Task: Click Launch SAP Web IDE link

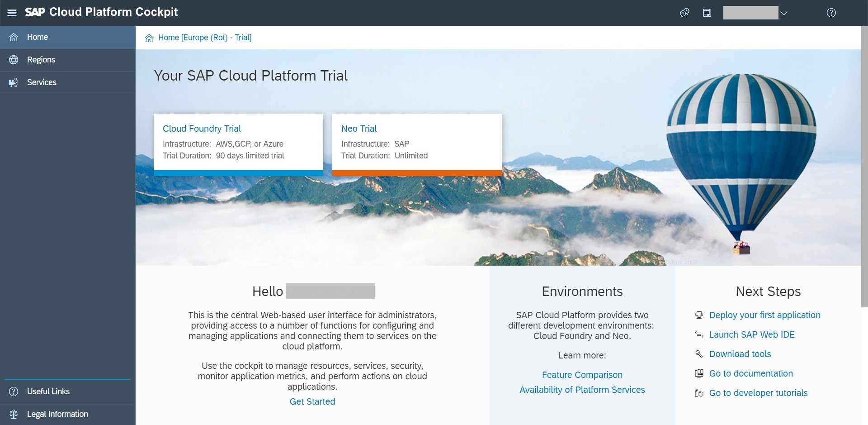Action: [752, 334]
